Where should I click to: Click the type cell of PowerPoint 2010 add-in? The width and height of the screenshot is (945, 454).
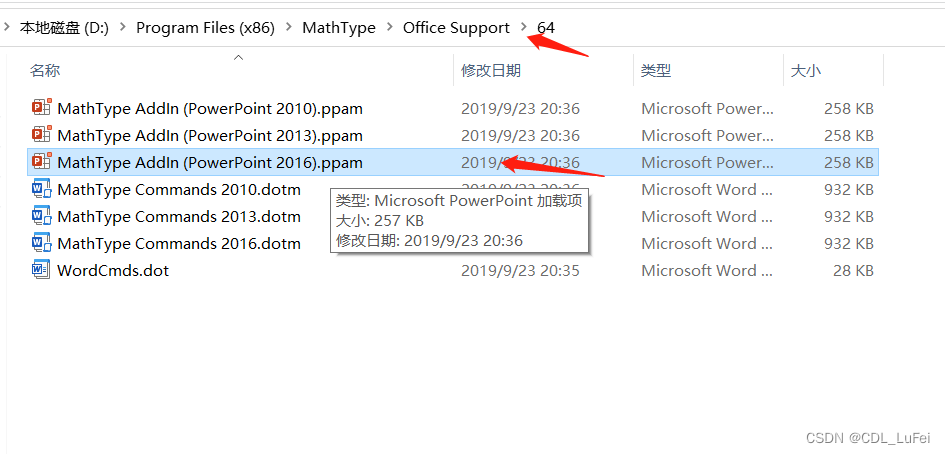coord(708,109)
